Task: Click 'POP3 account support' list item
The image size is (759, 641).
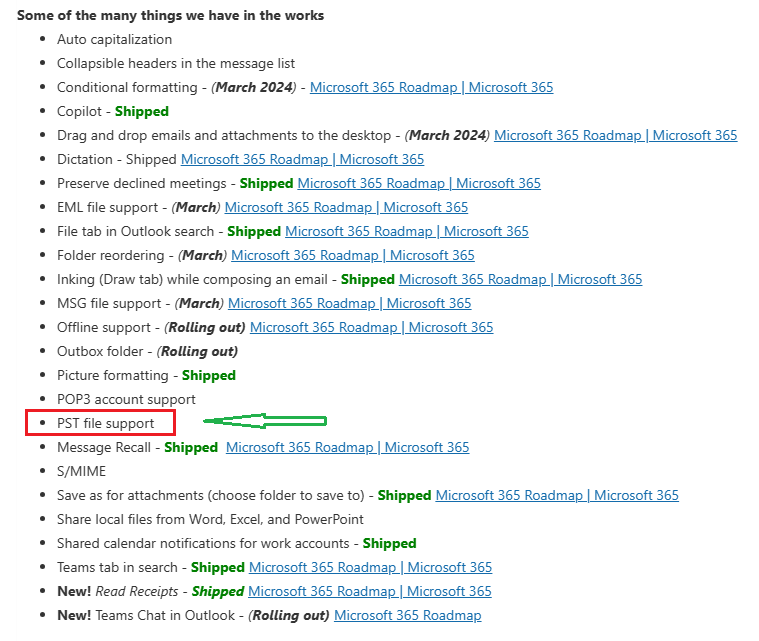Action: point(126,399)
